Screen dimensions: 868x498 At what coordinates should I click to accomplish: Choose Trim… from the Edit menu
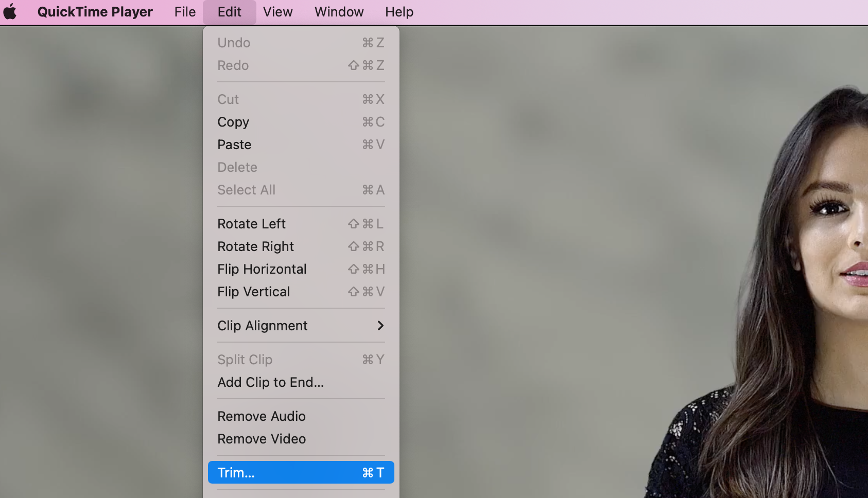pyautogui.click(x=301, y=472)
